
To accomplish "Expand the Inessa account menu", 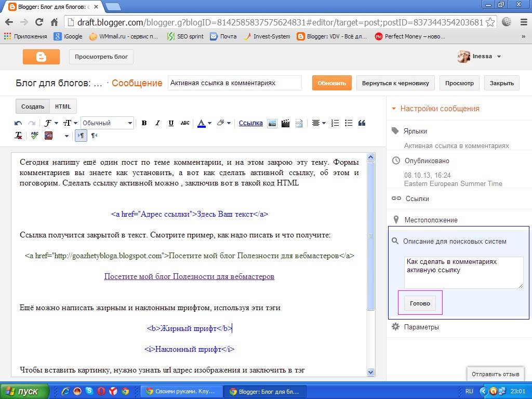I will pyautogui.click(x=480, y=56).
